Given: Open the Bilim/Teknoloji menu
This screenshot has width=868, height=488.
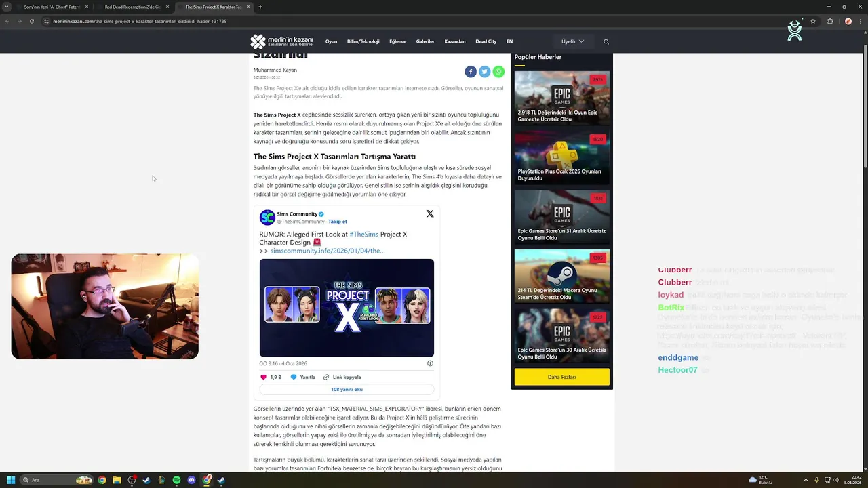Looking at the screenshot, I should coord(363,41).
